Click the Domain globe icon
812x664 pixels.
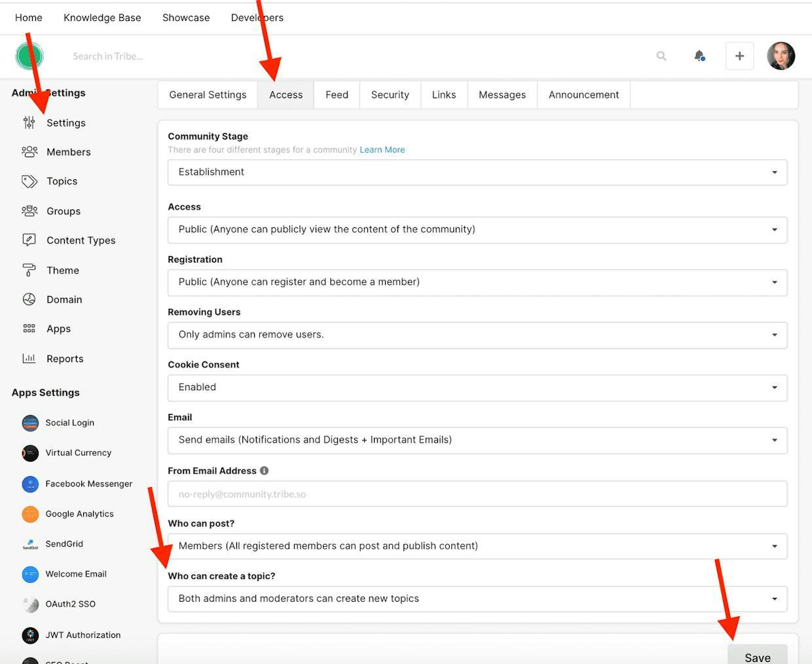coord(29,299)
